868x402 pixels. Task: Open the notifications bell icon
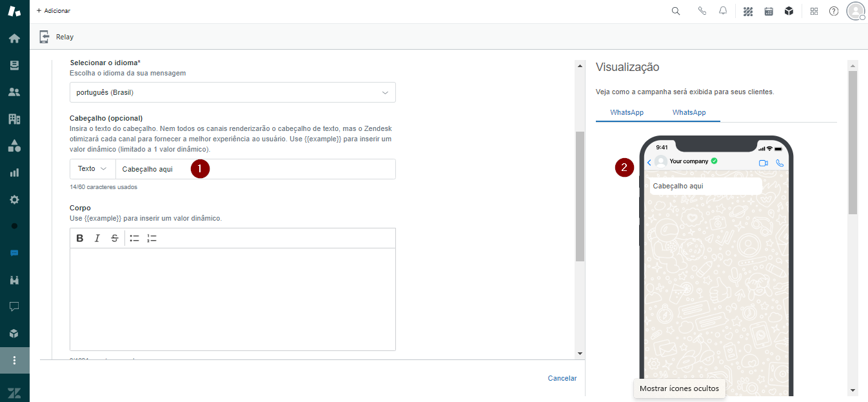pyautogui.click(x=723, y=11)
